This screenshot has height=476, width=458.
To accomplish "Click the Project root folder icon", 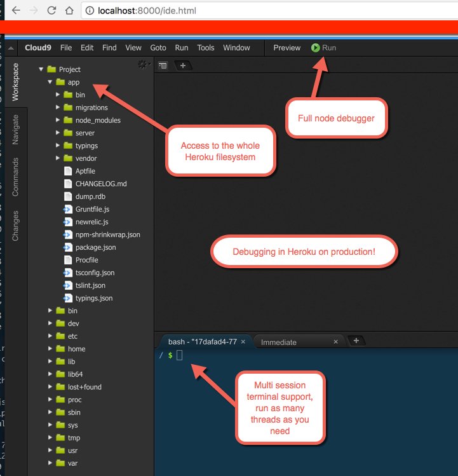I will 51,69.
